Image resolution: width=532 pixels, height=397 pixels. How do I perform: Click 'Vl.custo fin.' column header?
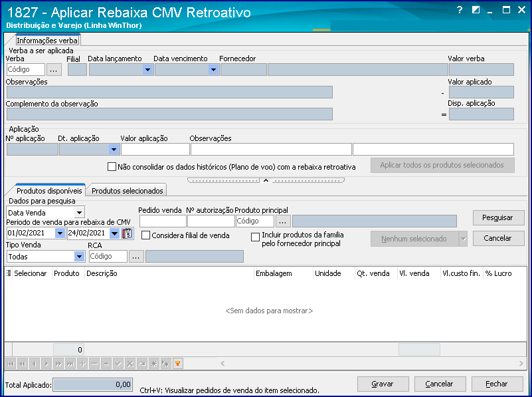click(461, 273)
